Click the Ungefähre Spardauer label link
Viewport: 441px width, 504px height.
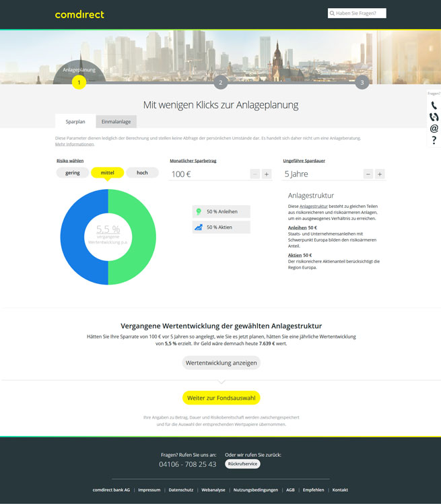pos(304,161)
